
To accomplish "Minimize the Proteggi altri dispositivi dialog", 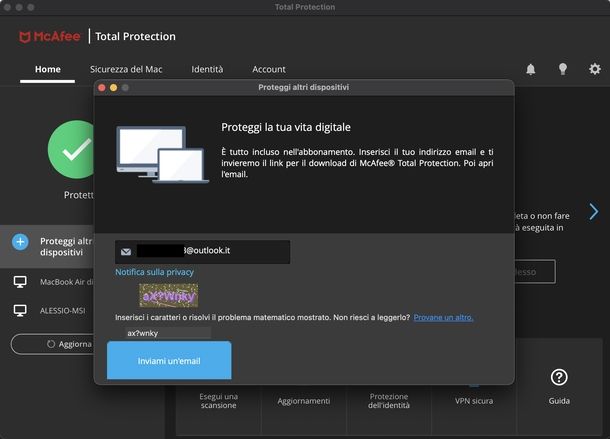I will pyautogui.click(x=114, y=88).
